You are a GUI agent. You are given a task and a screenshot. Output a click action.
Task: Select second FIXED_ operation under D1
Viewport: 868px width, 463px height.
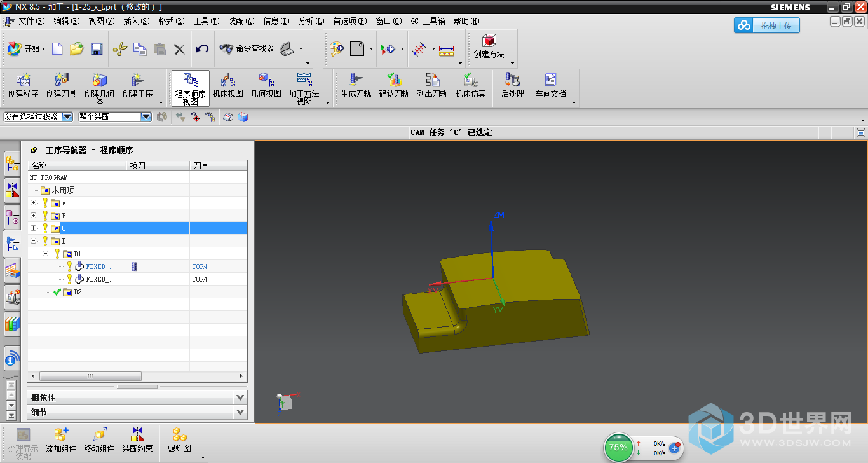pos(103,279)
